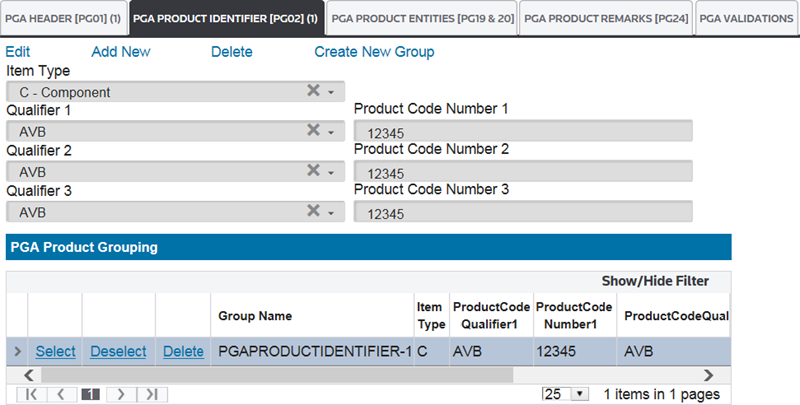
Task: Jump to last page of grid
Action: coord(151,394)
